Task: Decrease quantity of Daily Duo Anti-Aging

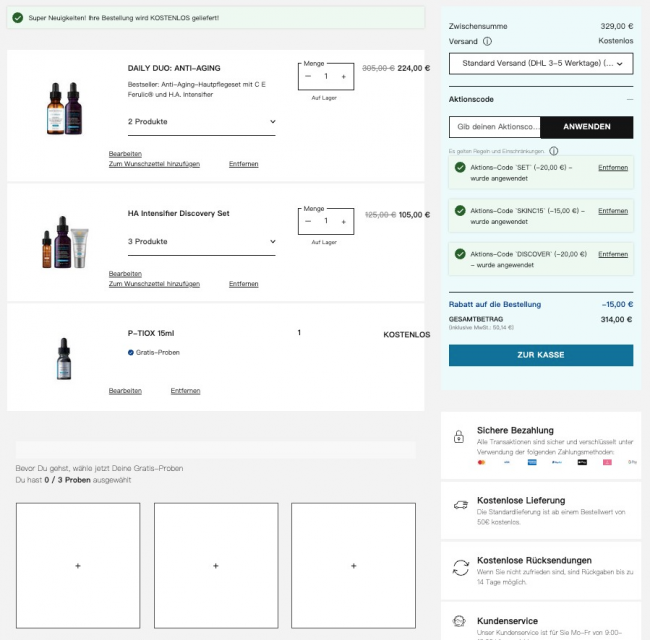Action: [x=308, y=77]
